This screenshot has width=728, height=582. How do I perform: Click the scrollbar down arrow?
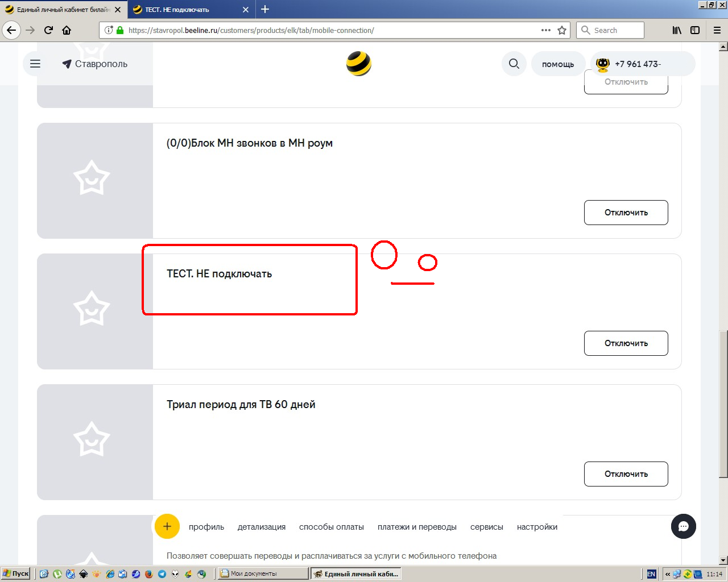(x=723, y=560)
